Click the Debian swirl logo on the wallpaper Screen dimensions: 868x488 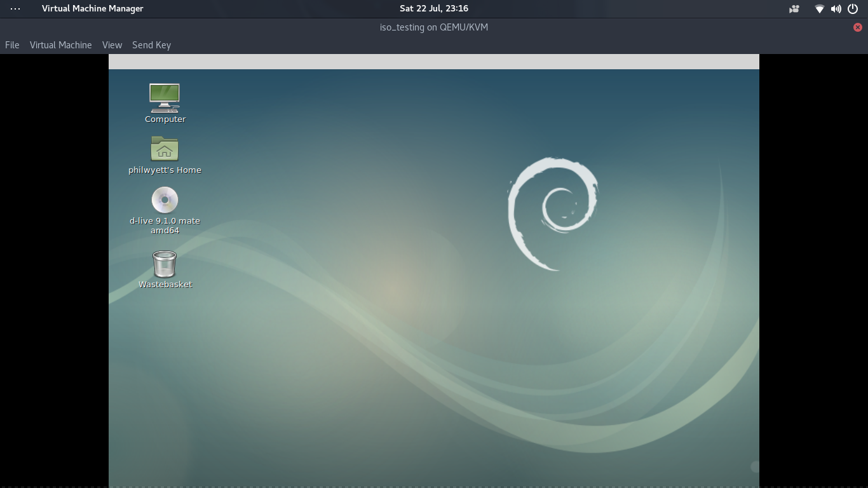pos(552,214)
